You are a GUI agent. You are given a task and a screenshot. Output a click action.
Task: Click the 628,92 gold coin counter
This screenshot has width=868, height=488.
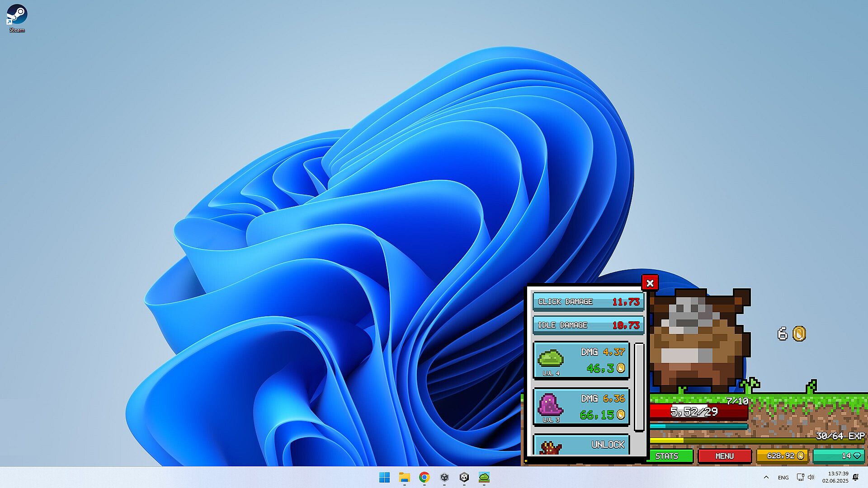[783, 456]
